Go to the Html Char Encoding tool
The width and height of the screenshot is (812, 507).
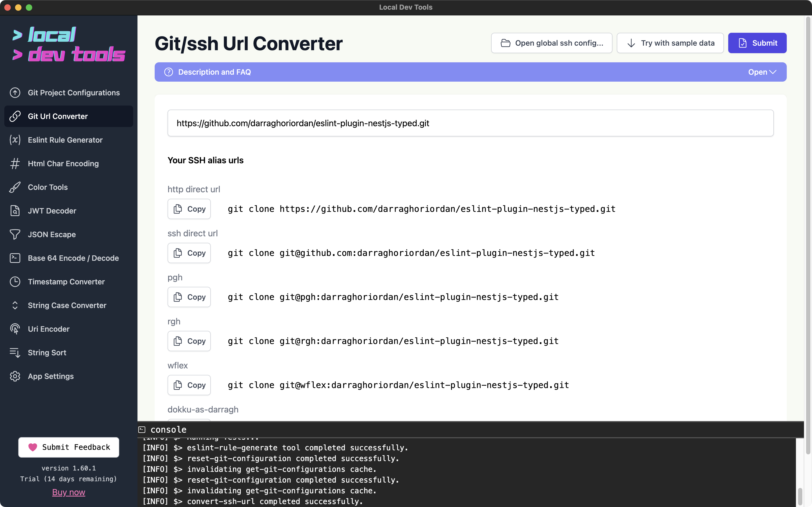point(69,164)
